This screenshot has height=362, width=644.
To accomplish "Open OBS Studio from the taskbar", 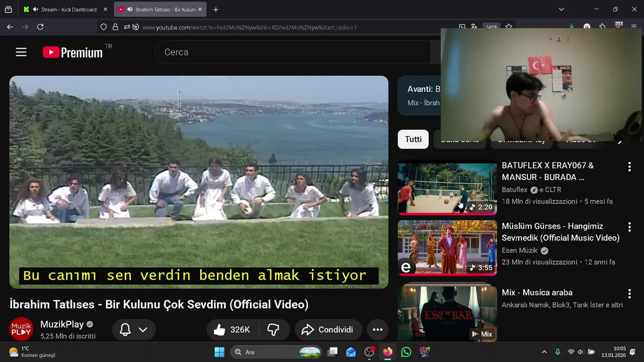I will click(369, 352).
